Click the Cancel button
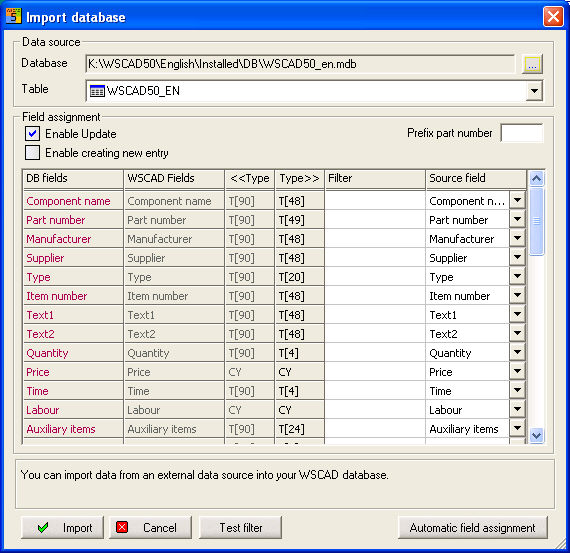This screenshot has width=570, height=553. coord(150,528)
